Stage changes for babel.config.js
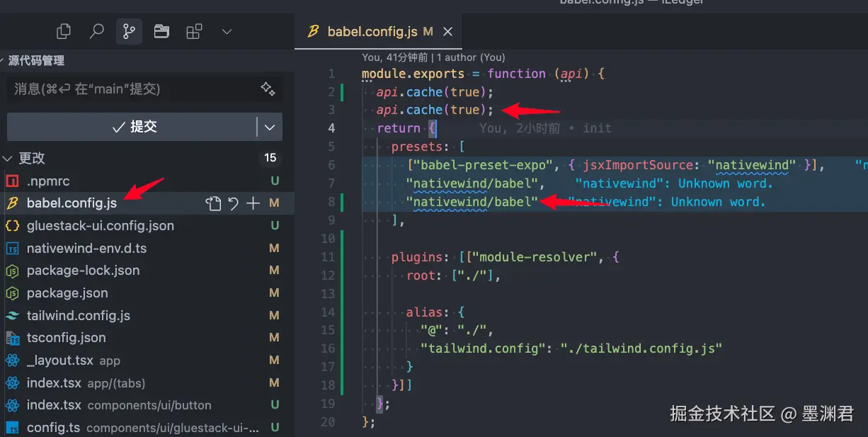The image size is (868, 437). pos(253,203)
